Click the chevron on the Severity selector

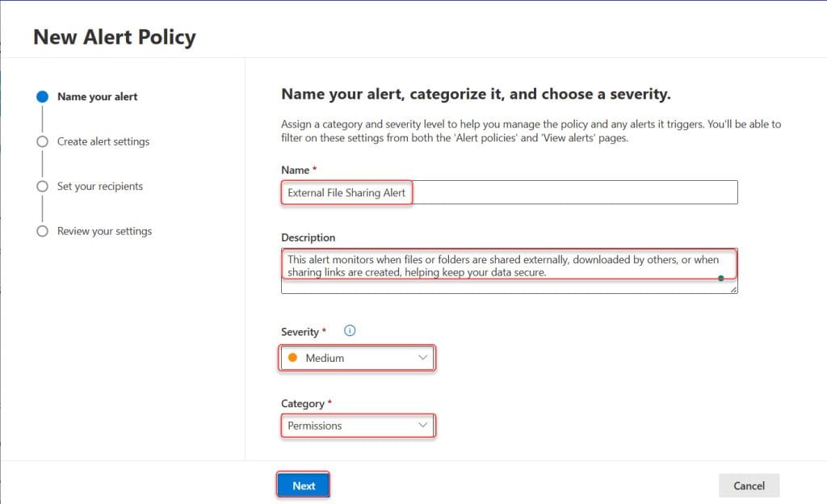coord(423,357)
